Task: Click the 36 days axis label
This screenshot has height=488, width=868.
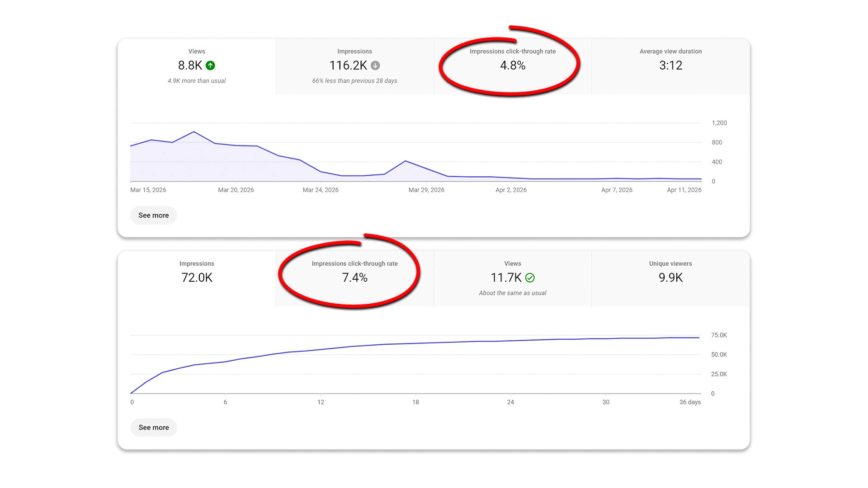Action: coord(690,402)
